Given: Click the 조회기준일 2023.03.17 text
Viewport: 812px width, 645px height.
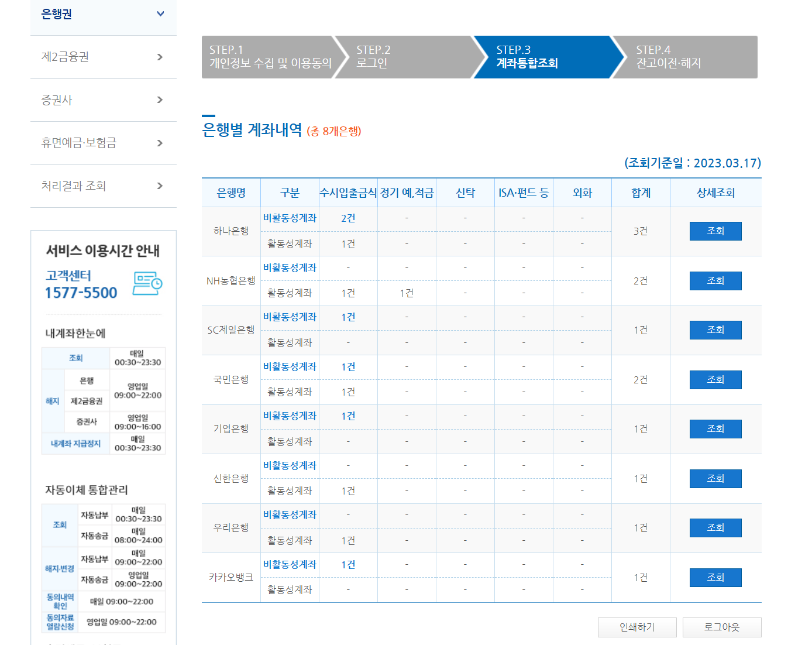Looking at the screenshot, I should click(x=693, y=163).
